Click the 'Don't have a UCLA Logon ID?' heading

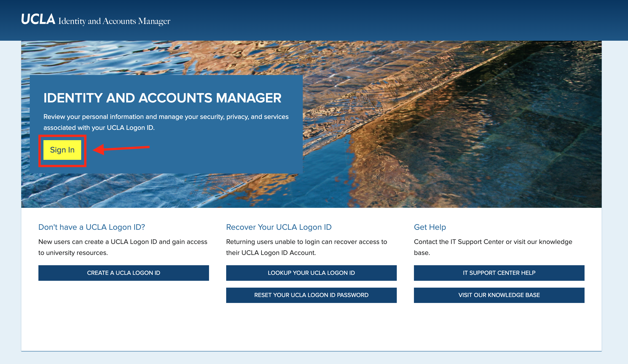coord(91,227)
